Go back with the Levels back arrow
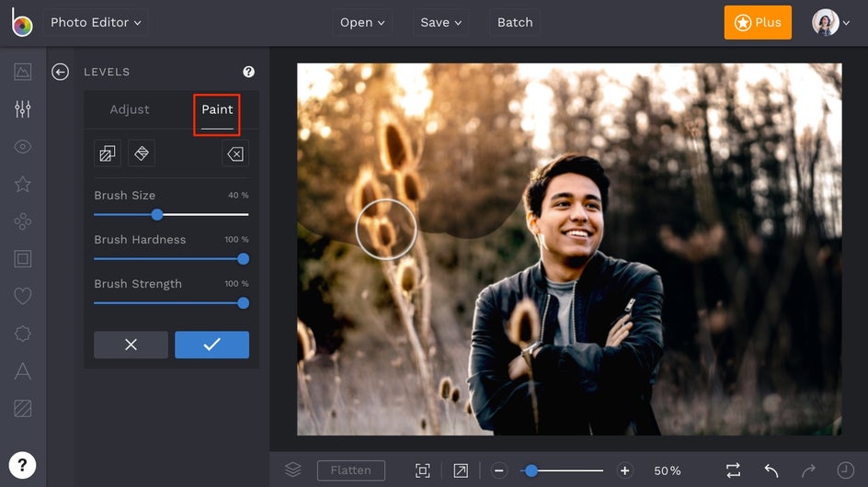 coord(61,72)
